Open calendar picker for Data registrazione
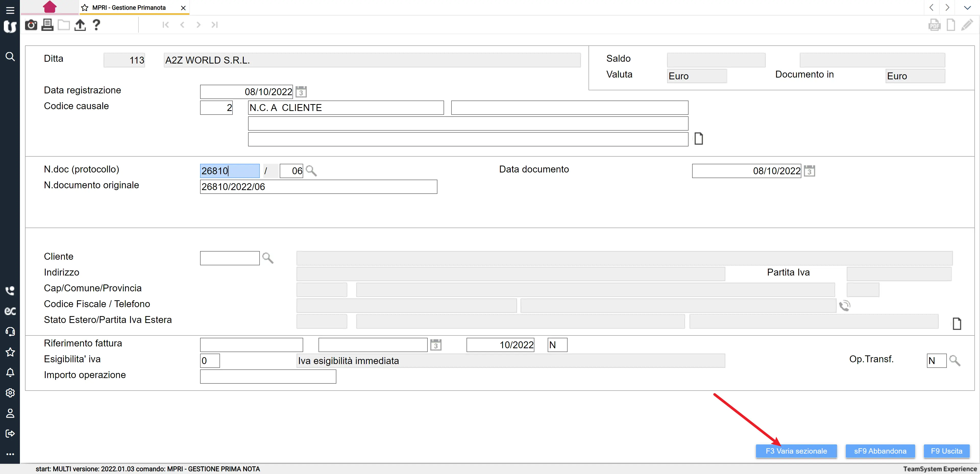Screen dimensions: 980x474 pos(301,92)
